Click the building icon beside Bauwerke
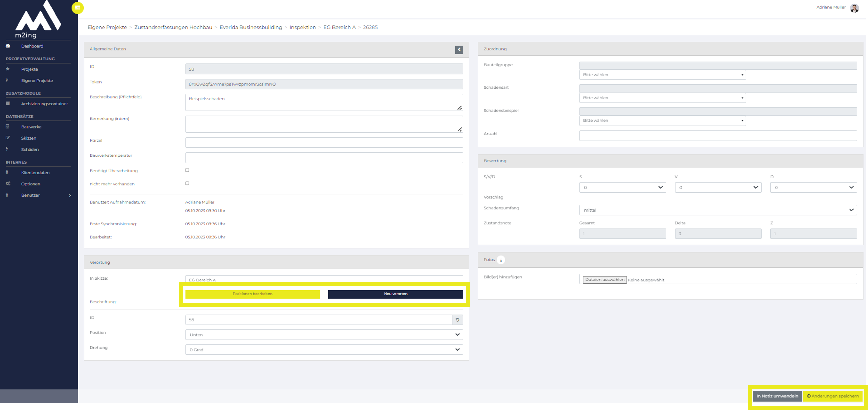 [7, 127]
